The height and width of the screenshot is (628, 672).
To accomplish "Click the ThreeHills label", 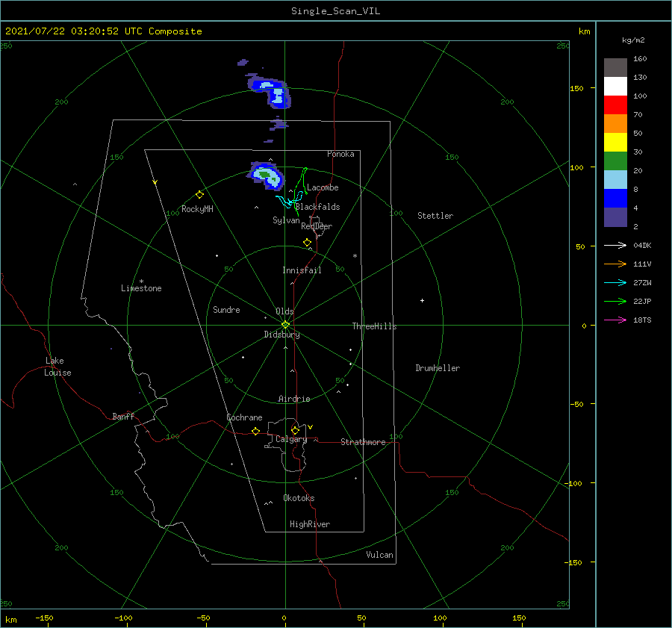I will click(374, 326).
